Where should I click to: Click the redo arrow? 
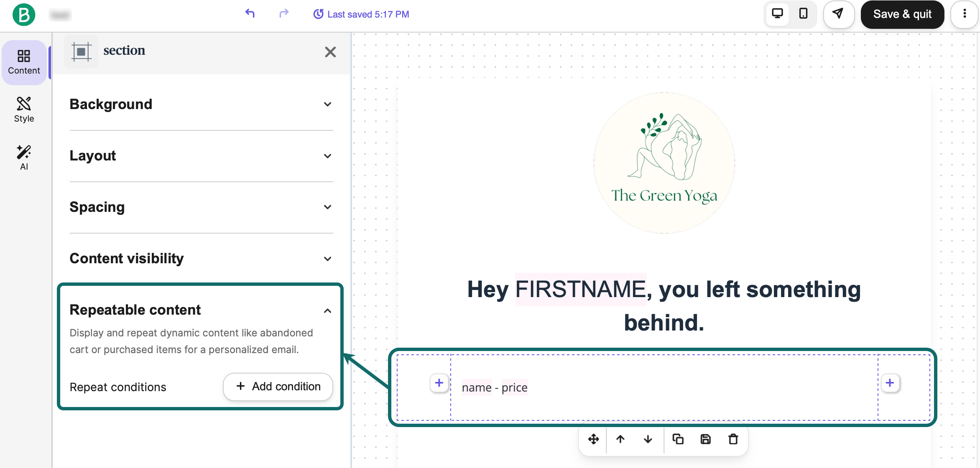pyautogui.click(x=283, y=14)
